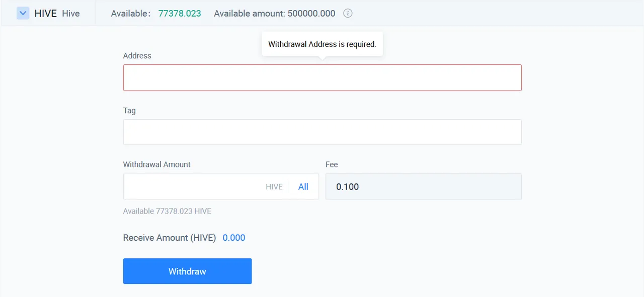Click the 'Tag' field label
Image resolution: width=644 pixels, height=297 pixels.
coord(129,111)
